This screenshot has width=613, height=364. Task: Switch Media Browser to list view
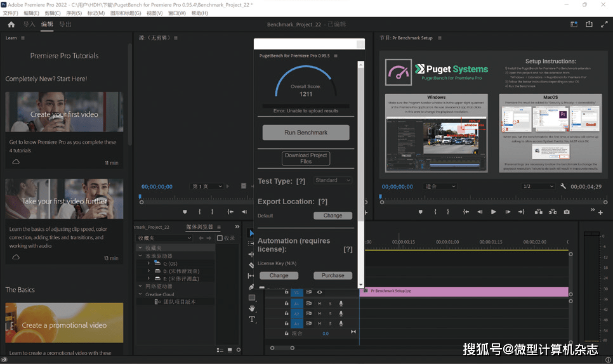pos(220,350)
